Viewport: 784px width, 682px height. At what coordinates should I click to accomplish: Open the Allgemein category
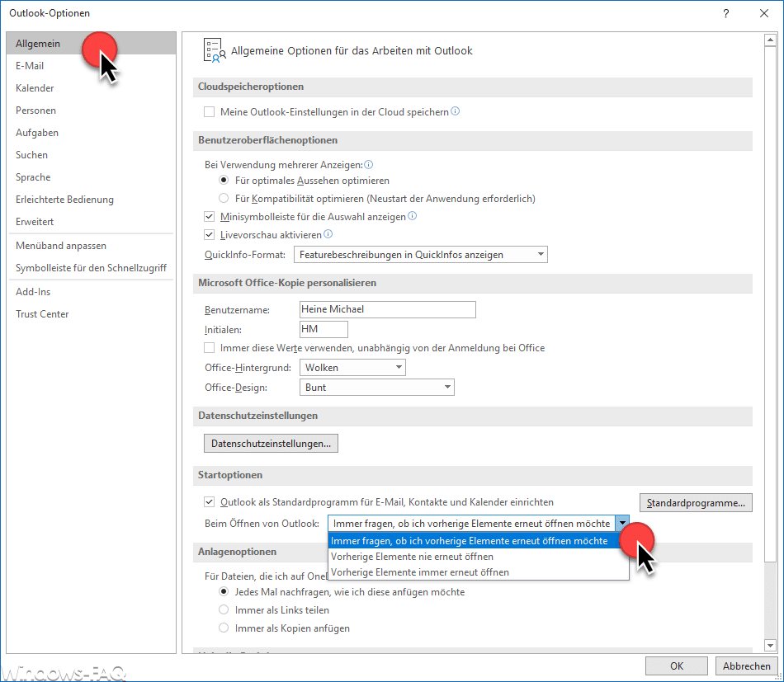pyautogui.click(x=92, y=44)
